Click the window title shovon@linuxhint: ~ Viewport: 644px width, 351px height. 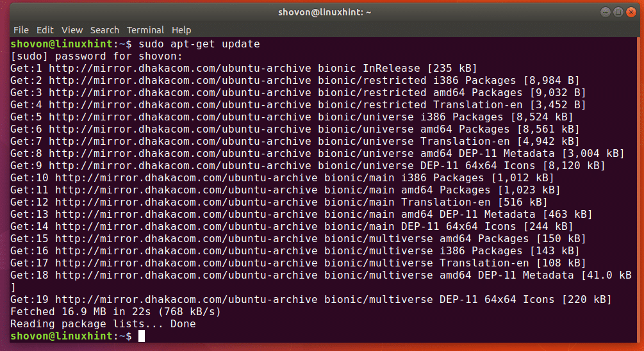click(x=324, y=12)
